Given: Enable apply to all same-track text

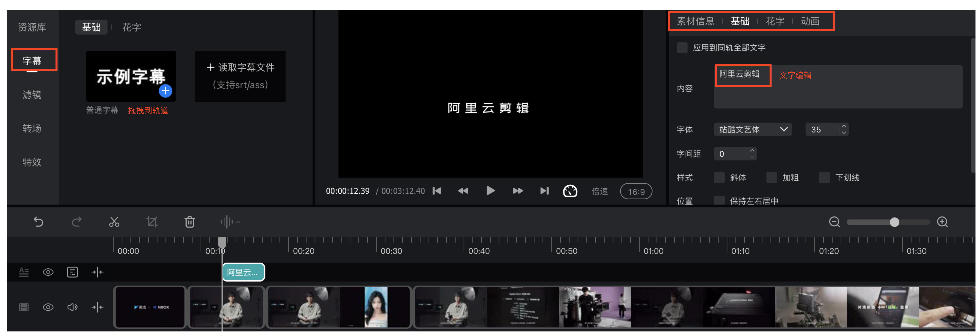Looking at the screenshot, I should click(x=682, y=48).
